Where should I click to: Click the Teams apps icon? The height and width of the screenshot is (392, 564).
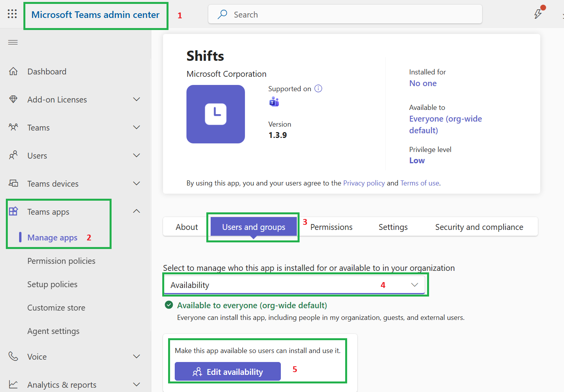click(13, 211)
